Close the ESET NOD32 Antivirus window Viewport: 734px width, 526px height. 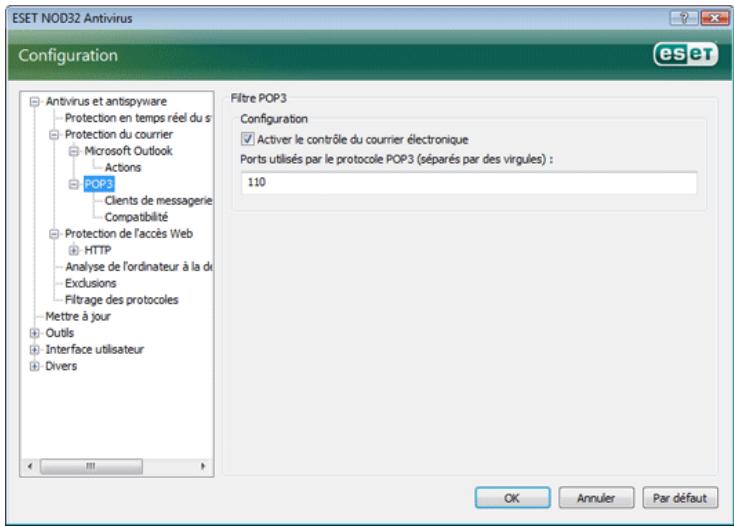click(x=714, y=18)
